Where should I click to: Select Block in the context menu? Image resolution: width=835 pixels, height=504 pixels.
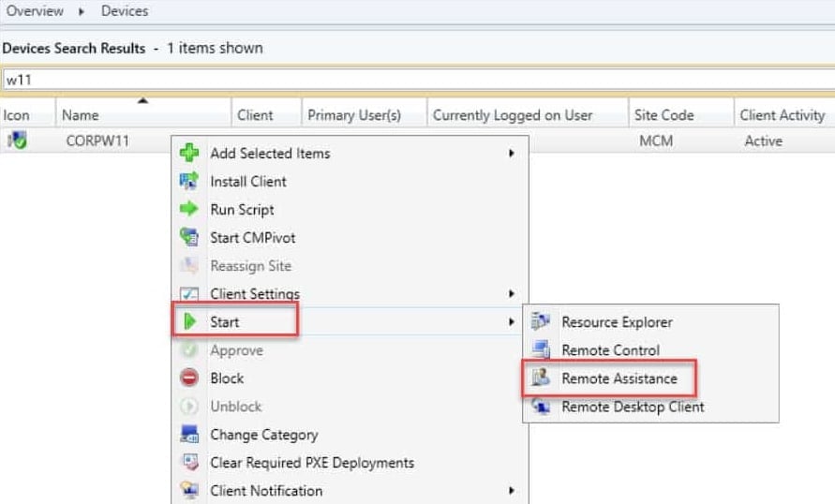pos(350,378)
